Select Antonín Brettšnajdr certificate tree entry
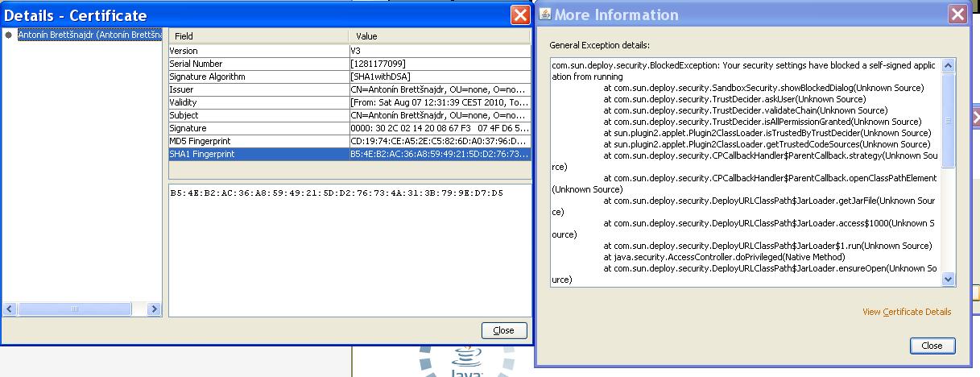 tap(90, 35)
